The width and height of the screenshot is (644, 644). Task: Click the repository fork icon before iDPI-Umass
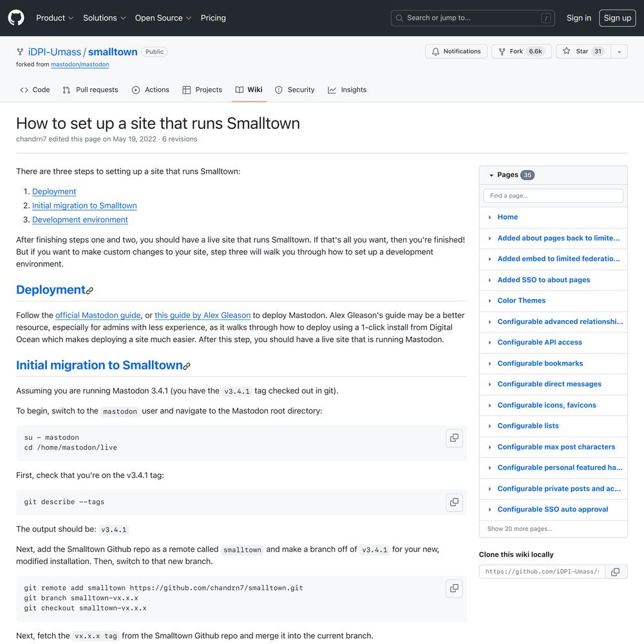tap(20, 52)
